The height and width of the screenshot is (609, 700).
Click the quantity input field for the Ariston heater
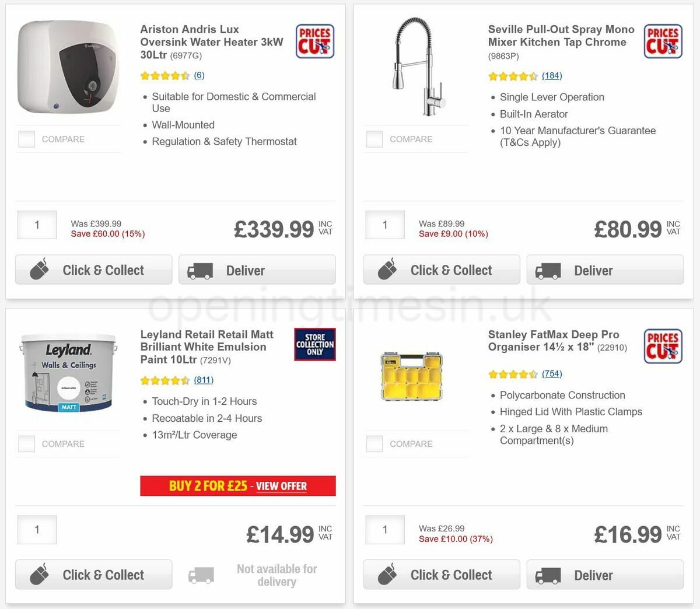pos(36,225)
